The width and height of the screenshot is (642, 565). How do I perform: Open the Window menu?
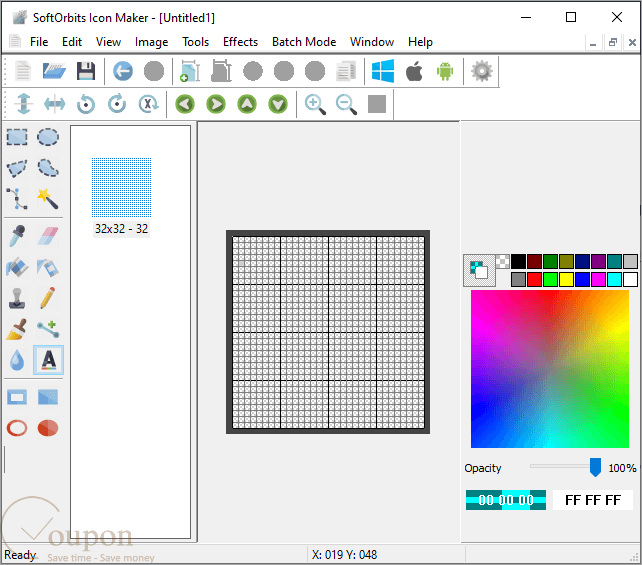372,42
